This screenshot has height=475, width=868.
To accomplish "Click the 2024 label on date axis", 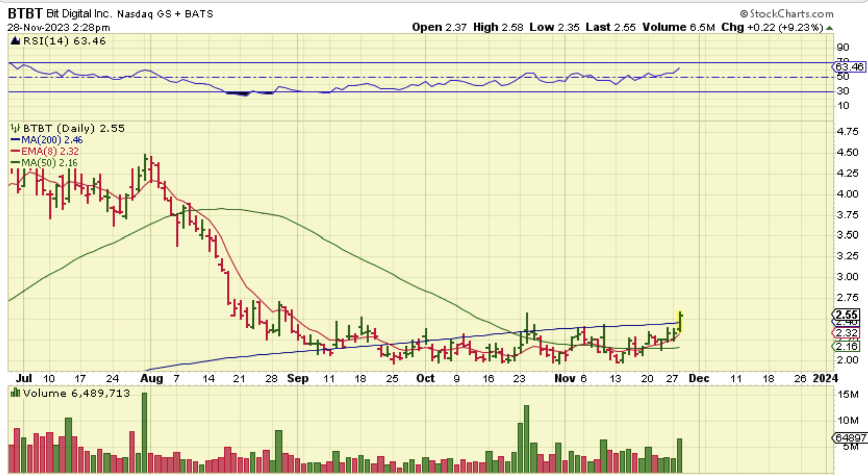I will click(x=825, y=378).
